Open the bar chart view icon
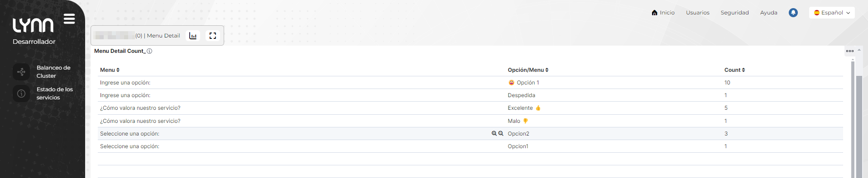Image resolution: width=868 pixels, height=178 pixels. tap(193, 36)
